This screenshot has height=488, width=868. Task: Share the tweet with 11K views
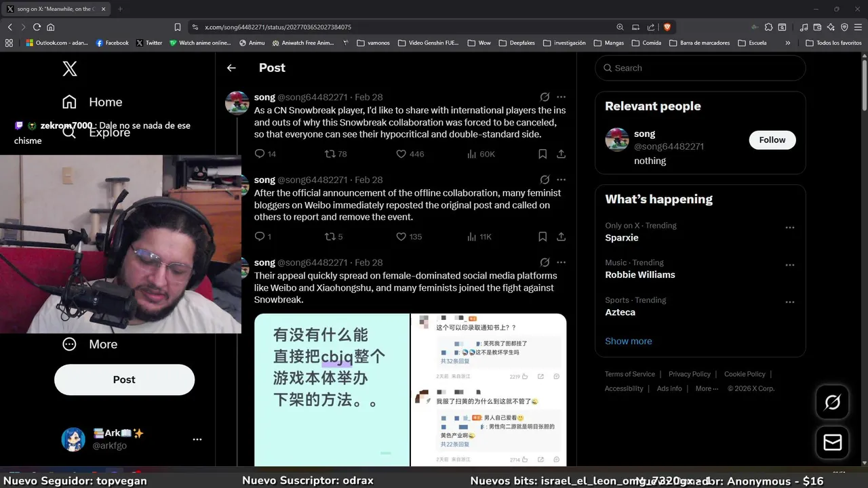click(561, 237)
